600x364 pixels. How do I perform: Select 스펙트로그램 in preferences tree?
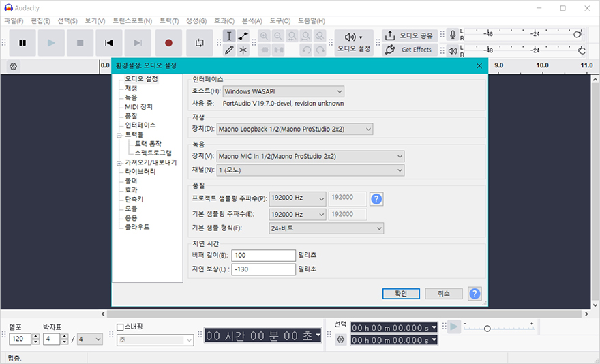point(153,153)
